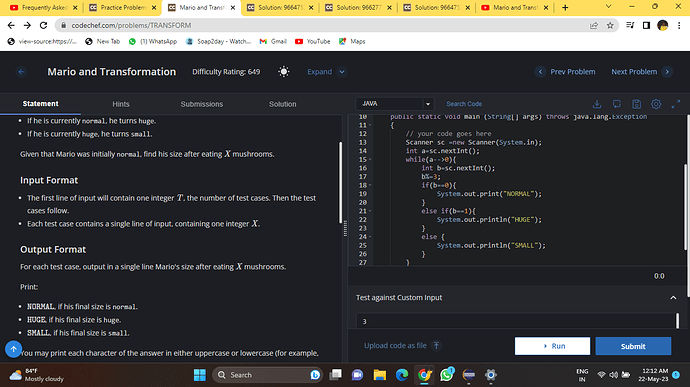Open the tab search dropdown chevron
The width and height of the screenshot is (690, 387).
point(609,7)
